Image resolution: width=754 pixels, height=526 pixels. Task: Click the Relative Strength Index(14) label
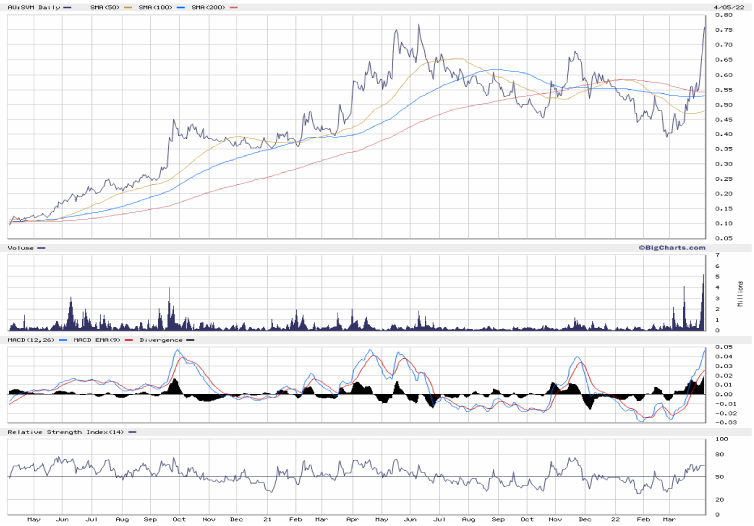tap(63, 431)
